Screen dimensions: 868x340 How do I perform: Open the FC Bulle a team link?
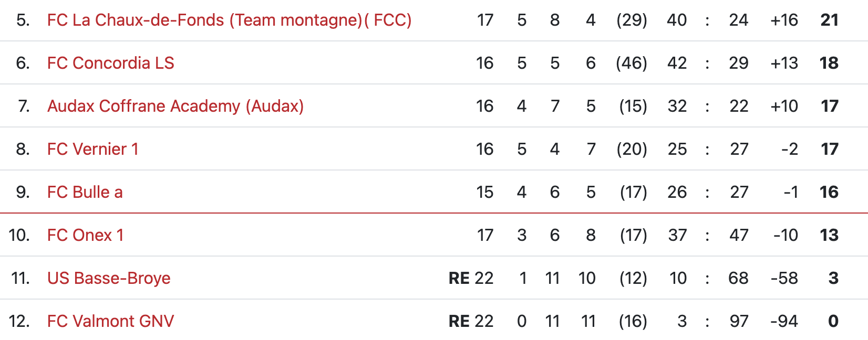(x=85, y=192)
